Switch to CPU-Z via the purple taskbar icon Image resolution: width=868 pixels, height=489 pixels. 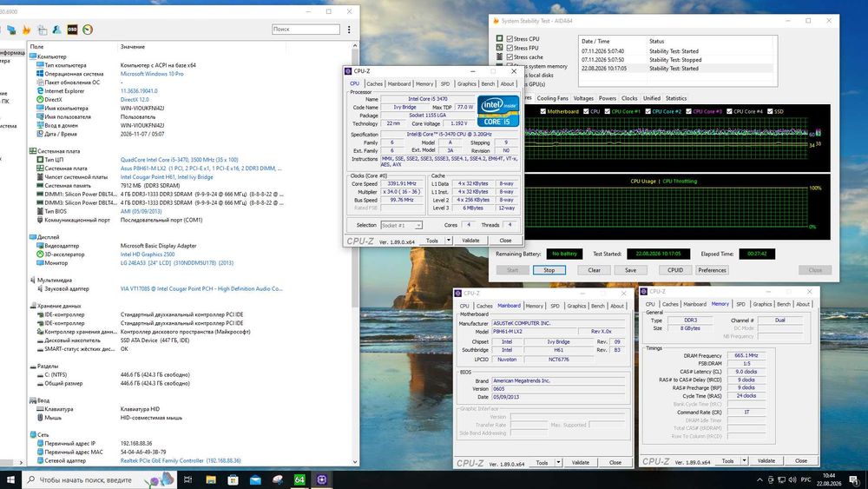pyautogui.click(x=322, y=479)
